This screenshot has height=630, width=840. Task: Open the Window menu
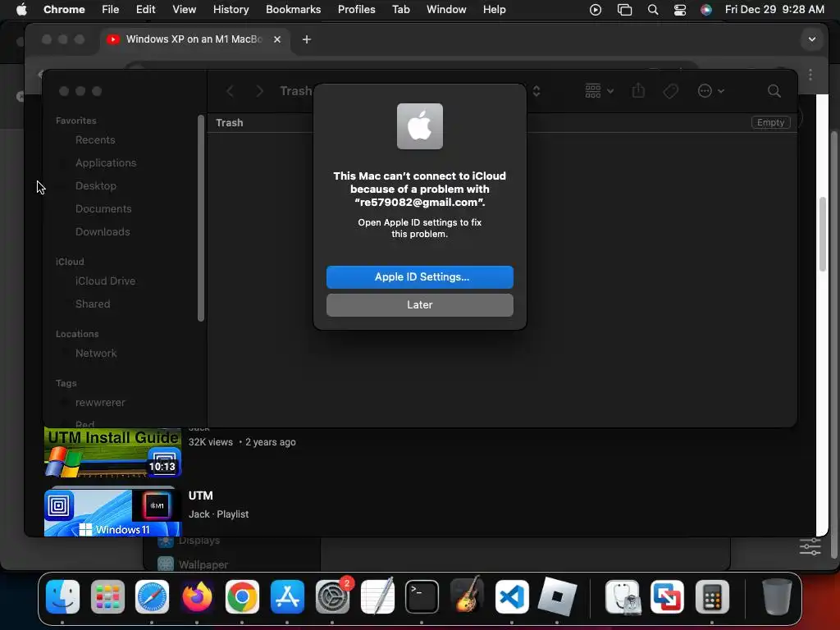click(445, 9)
